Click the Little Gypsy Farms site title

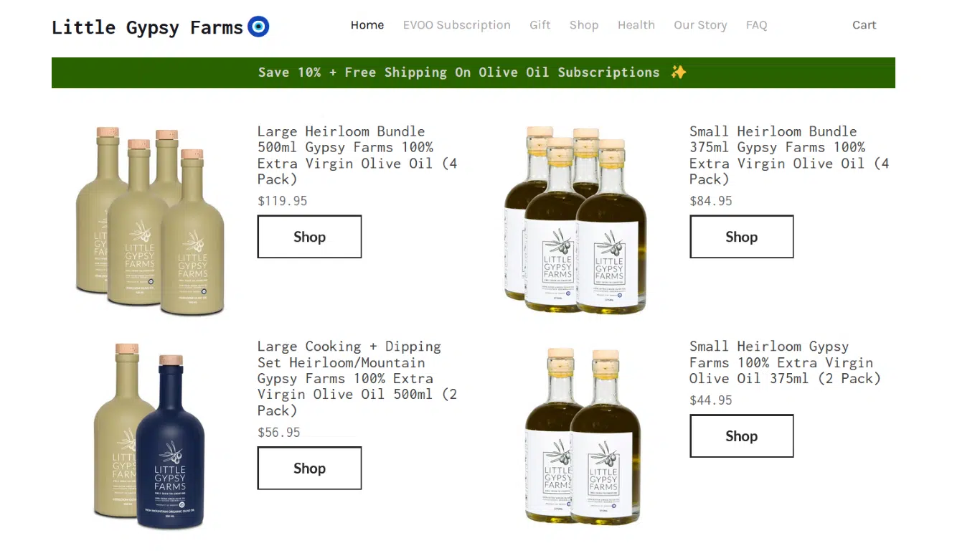tap(147, 28)
